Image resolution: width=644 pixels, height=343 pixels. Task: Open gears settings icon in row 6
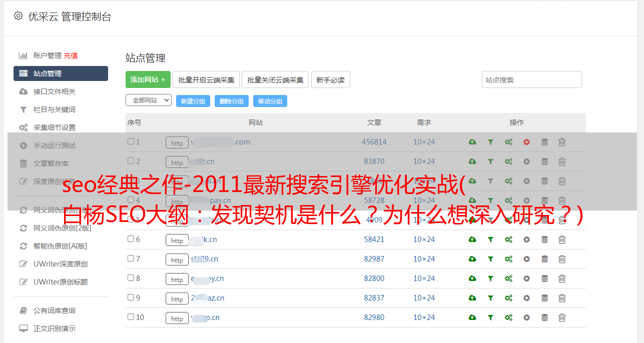508,239
